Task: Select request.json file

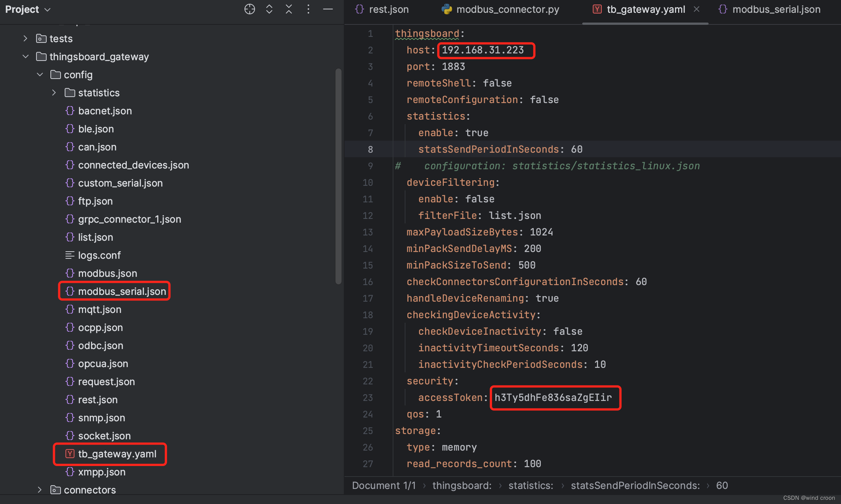Action: point(106,381)
